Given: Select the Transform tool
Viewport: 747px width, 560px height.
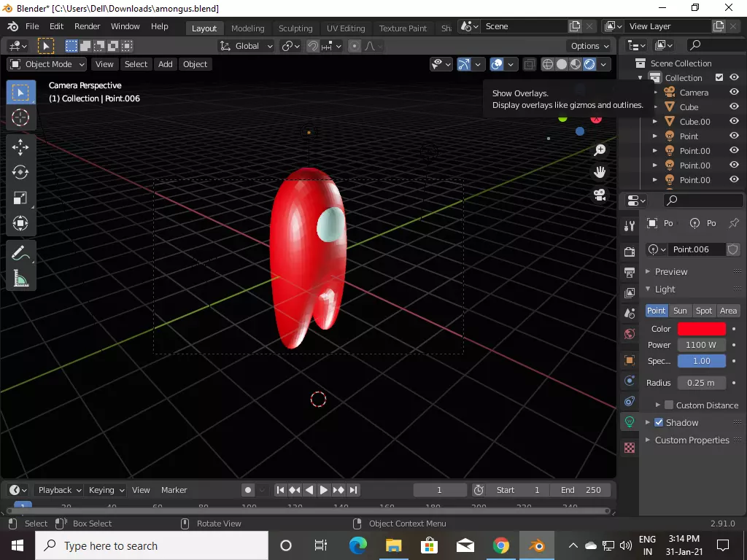Looking at the screenshot, I should (x=20, y=223).
